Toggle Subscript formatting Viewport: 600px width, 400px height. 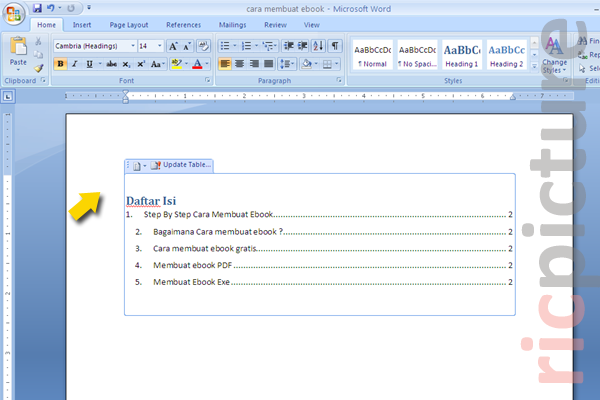click(126, 64)
